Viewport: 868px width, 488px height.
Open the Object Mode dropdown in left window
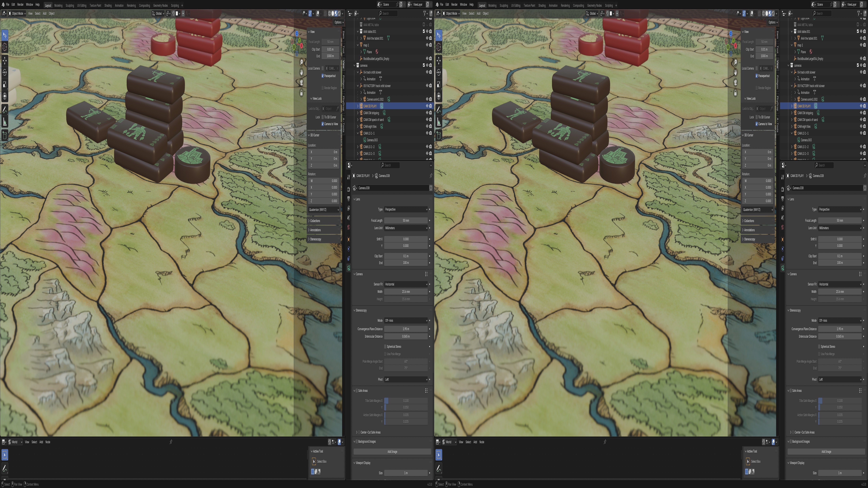point(17,14)
